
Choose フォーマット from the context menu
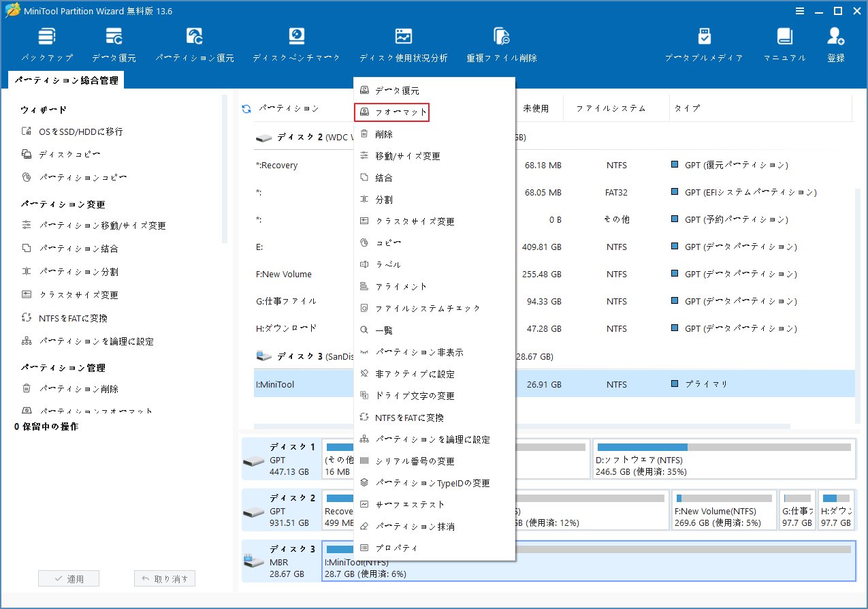click(x=391, y=112)
